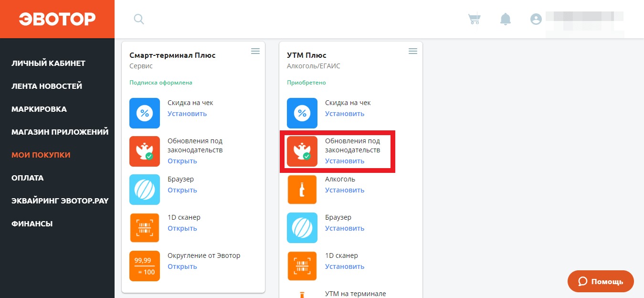Click Округление от Эвотор 99,99 icon
This screenshot has height=298, width=644.
click(145, 266)
